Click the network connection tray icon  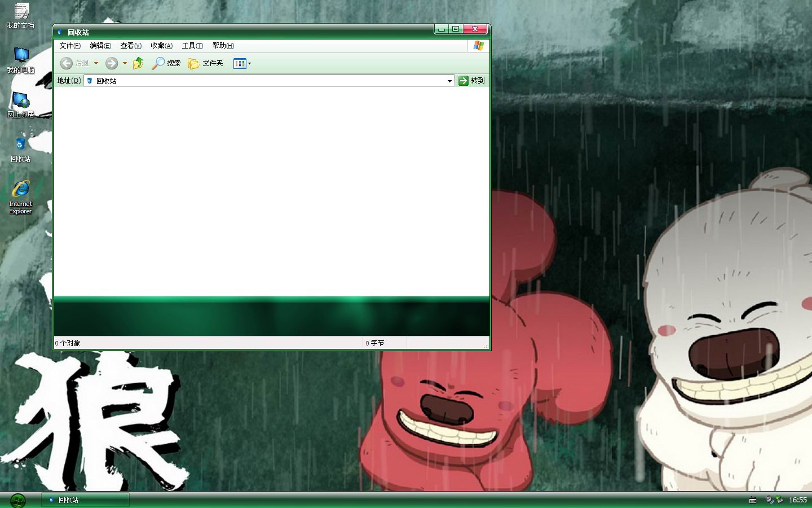[780, 500]
